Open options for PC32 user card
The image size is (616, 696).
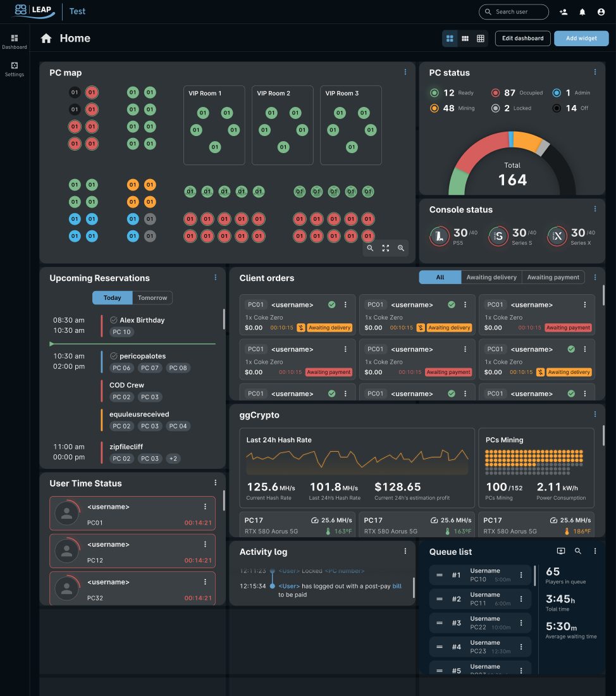coord(205,582)
